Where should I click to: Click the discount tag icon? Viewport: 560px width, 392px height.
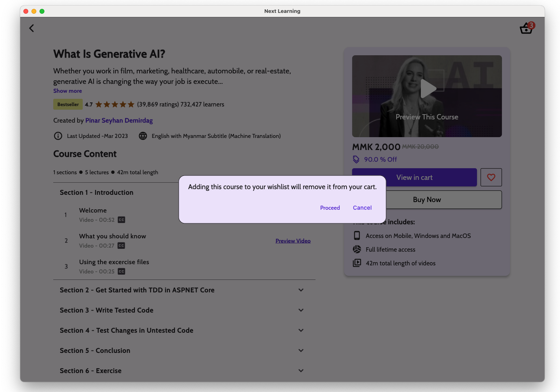356,159
